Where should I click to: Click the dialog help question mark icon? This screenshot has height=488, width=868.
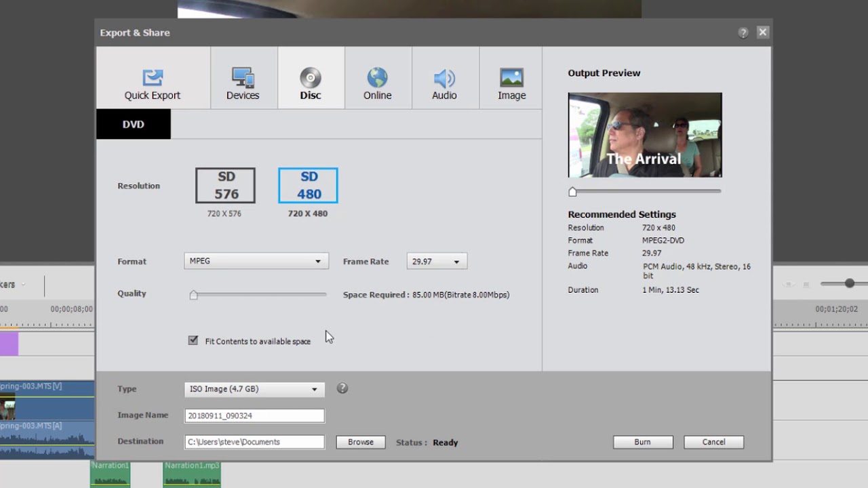743,33
